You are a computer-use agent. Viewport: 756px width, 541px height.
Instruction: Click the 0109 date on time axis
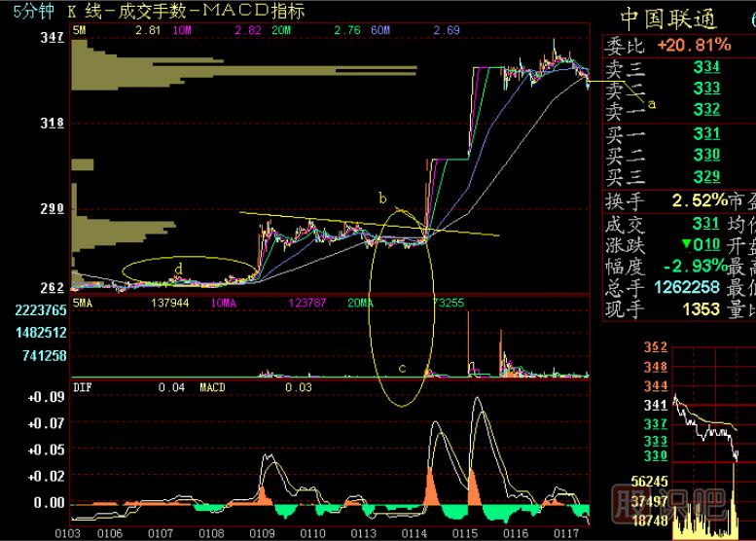pyautogui.click(x=262, y=533)
